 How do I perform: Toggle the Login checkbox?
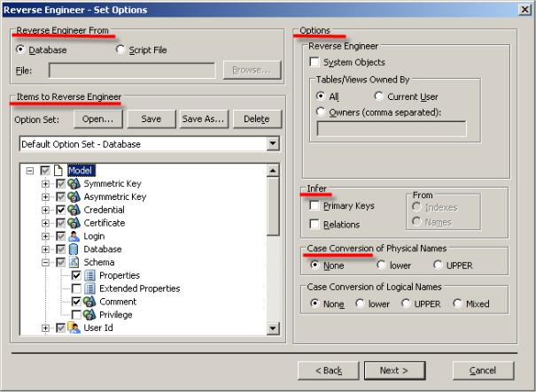point(60,236)
